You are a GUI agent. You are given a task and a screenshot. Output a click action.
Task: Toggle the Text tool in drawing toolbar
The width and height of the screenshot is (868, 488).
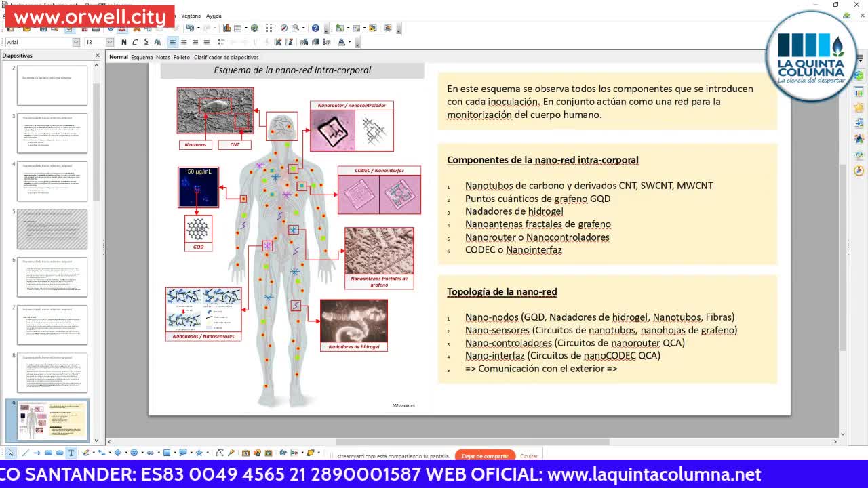71,453
